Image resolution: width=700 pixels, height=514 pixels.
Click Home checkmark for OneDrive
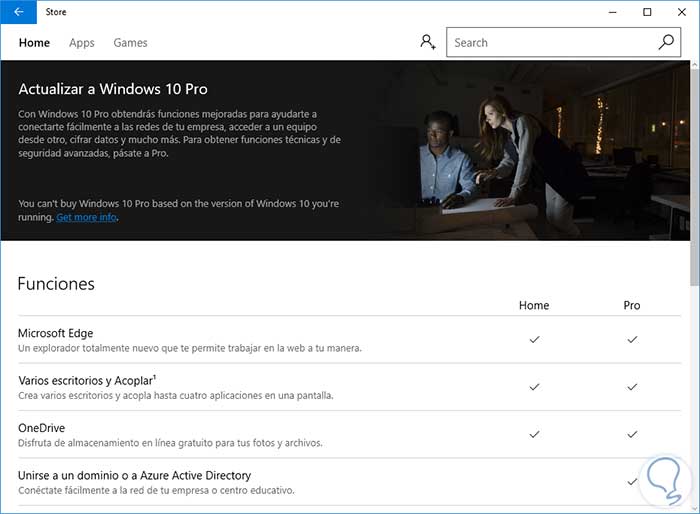(x=534, y=435)
